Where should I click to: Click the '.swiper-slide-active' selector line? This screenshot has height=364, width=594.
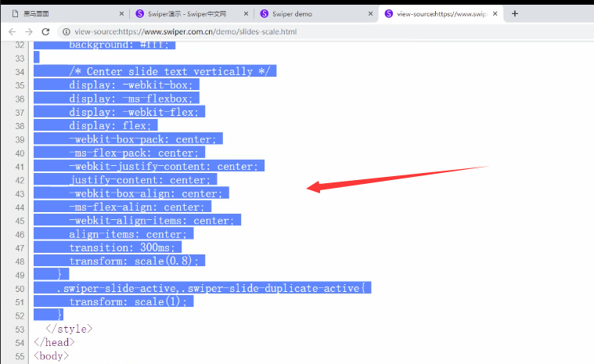pyautogui.click(x=211, y=288)
